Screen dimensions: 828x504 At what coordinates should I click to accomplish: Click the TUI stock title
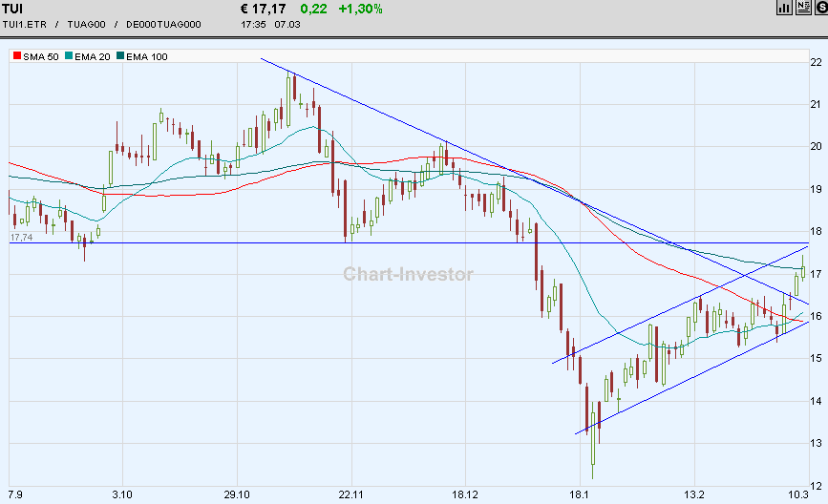point(13,9)
